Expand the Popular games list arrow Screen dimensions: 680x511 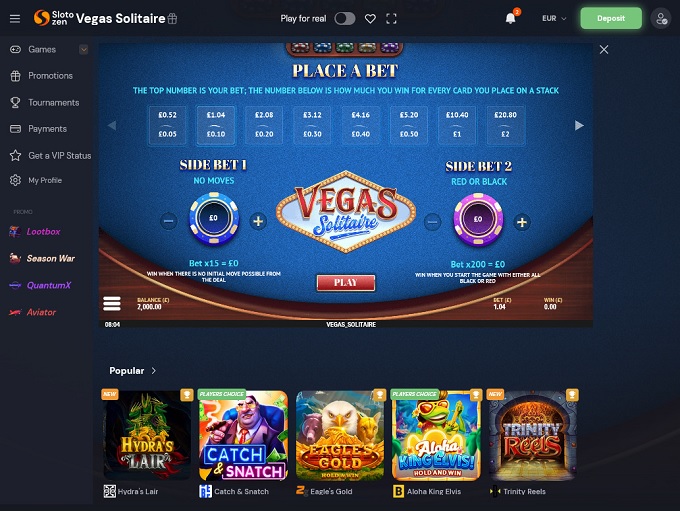[154, 371]
